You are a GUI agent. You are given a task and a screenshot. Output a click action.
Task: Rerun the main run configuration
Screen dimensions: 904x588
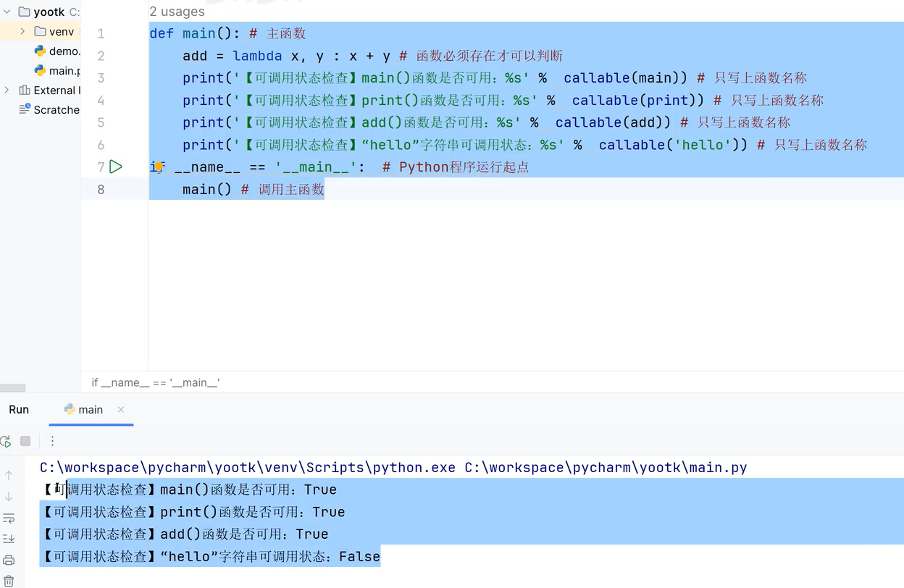click(6, 441)
